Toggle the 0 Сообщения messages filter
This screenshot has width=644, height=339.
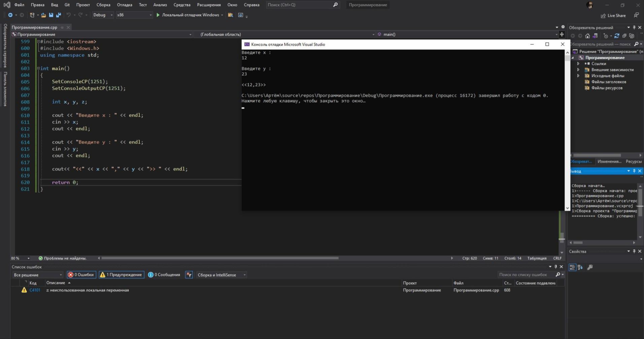pyautogui.click(x=164, y=275)
